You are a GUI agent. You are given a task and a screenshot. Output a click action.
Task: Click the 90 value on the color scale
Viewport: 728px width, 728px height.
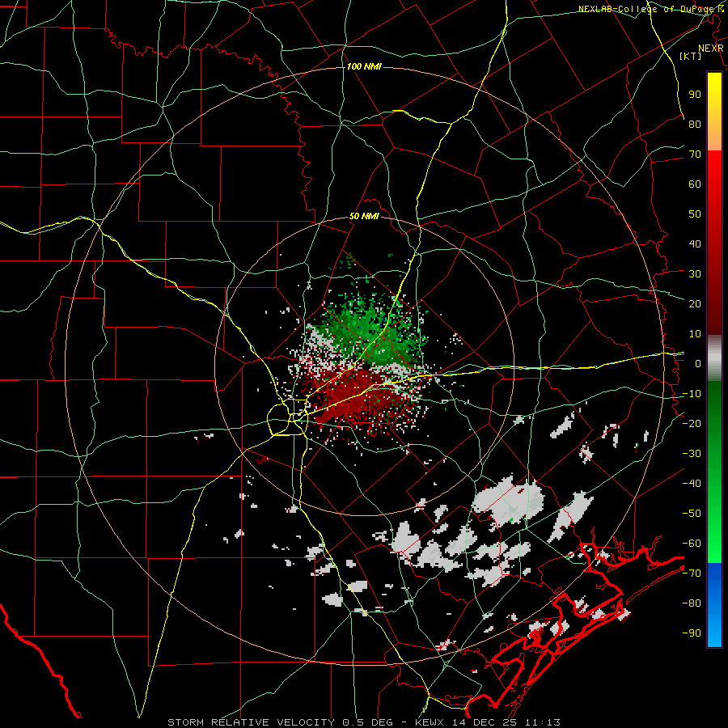pyautogui.click(x=695, y=95)
